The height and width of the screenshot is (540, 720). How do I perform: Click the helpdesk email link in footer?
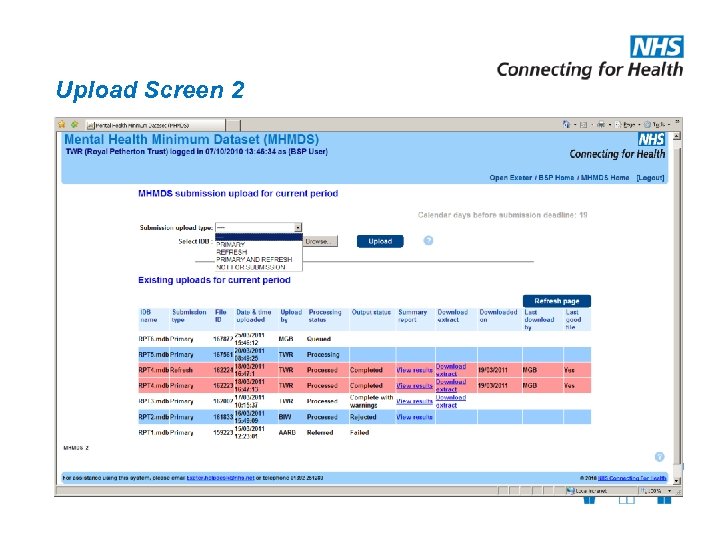pyautogui.click(x=220, y=478)
